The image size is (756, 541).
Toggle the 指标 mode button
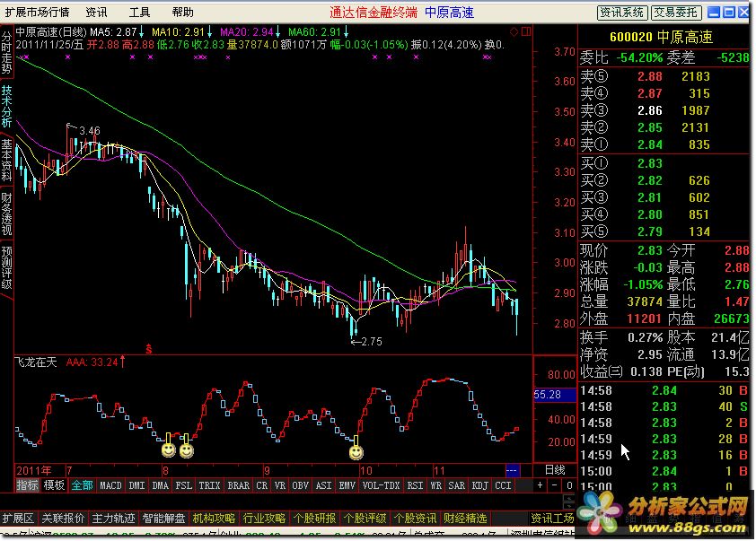click(x=27, y=485)
